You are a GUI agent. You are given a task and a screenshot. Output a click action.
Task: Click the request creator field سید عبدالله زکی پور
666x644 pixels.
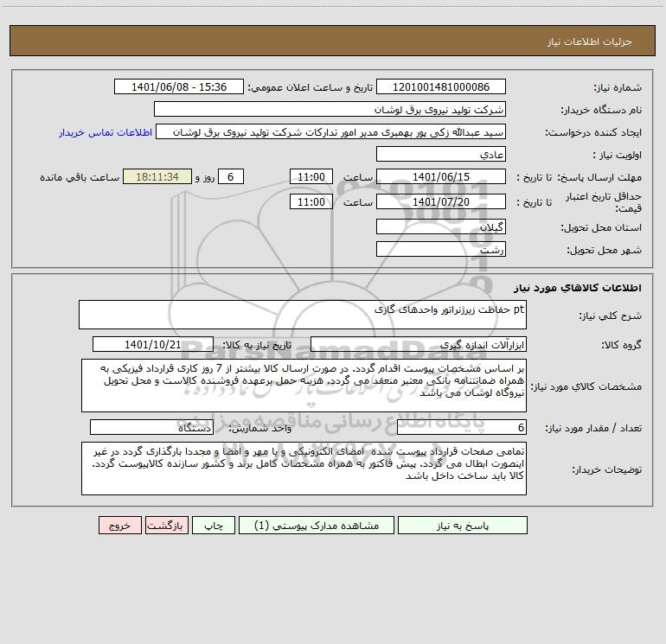pos(331,131)
